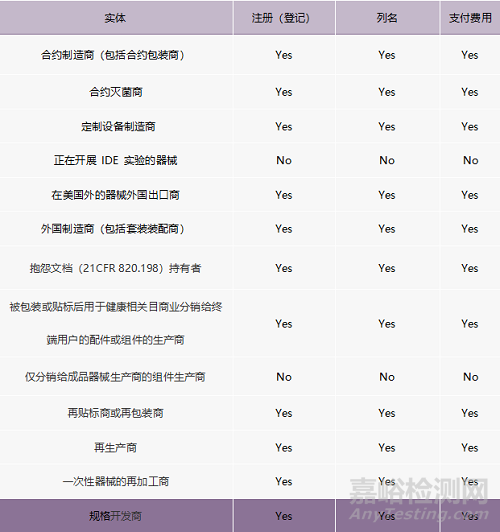The height and width of the screenshot is (532, 500).
Task: Click the 再贴标商或再包装商 cell
Action: pyautogui.click(x=115, y=413)
